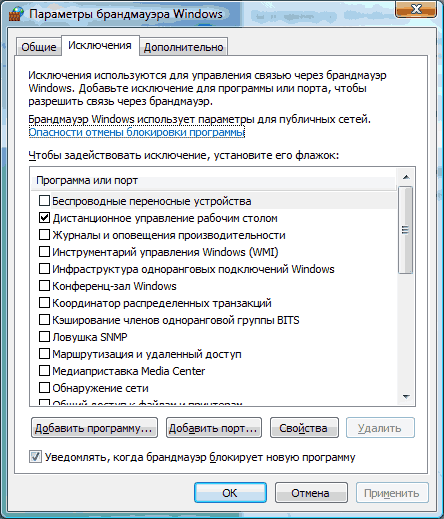Click the firewall icon in the title bar
The image size is (444, 519).
pos(16,14)
